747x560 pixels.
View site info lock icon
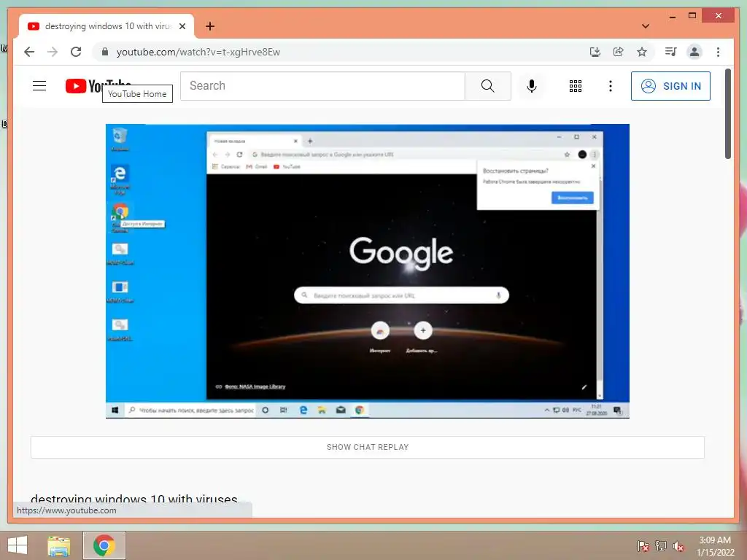point(105,52)
